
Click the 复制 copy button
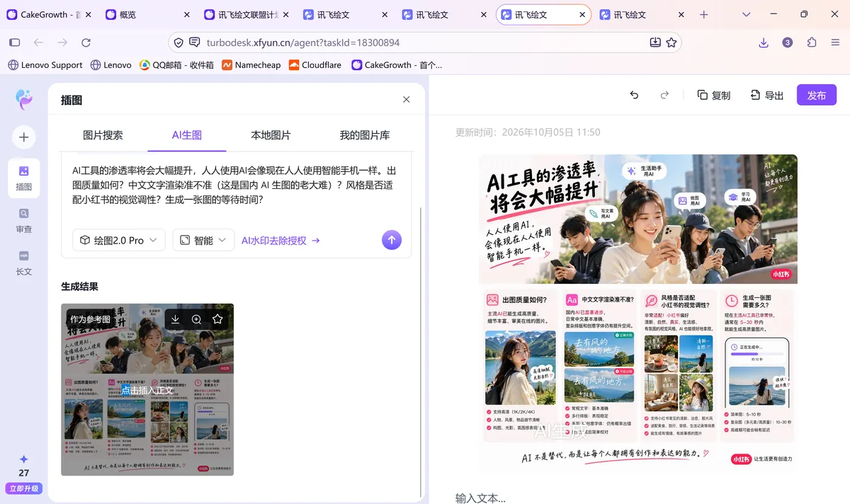713,95
